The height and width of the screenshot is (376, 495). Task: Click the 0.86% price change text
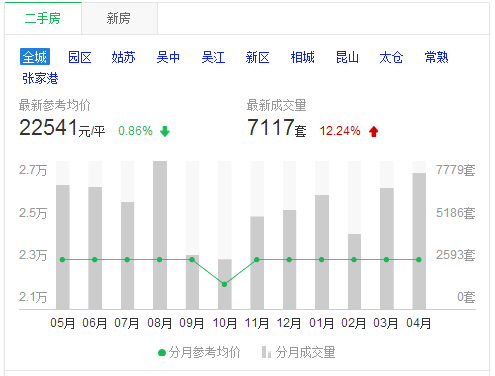(135, 131)
